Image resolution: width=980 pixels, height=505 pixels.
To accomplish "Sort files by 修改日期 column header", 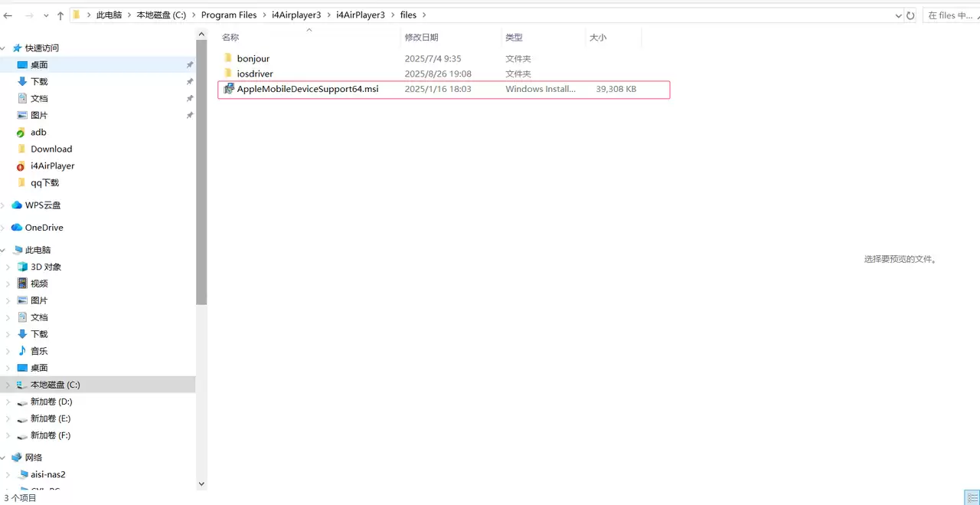I will [x=421, y=38].
